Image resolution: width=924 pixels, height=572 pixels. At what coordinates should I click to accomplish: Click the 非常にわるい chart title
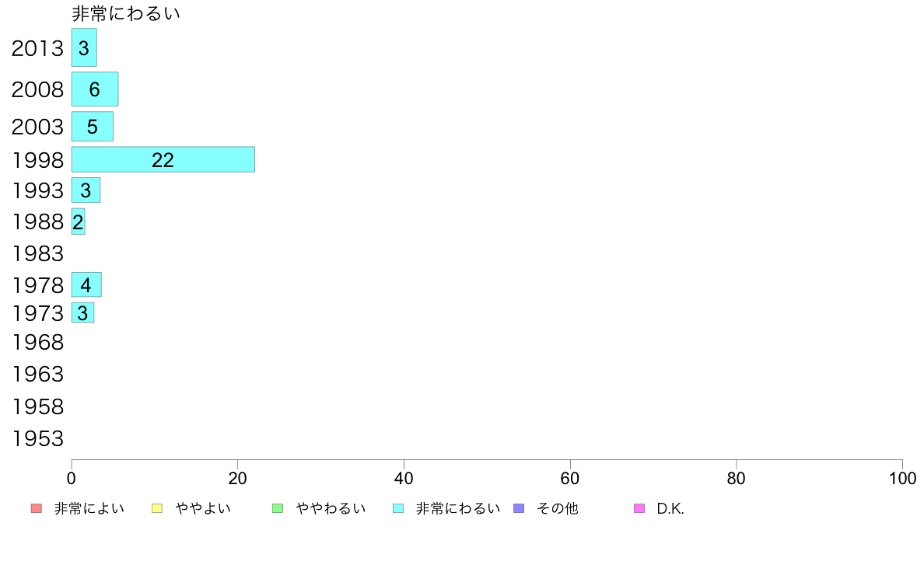tap(125, 13)
